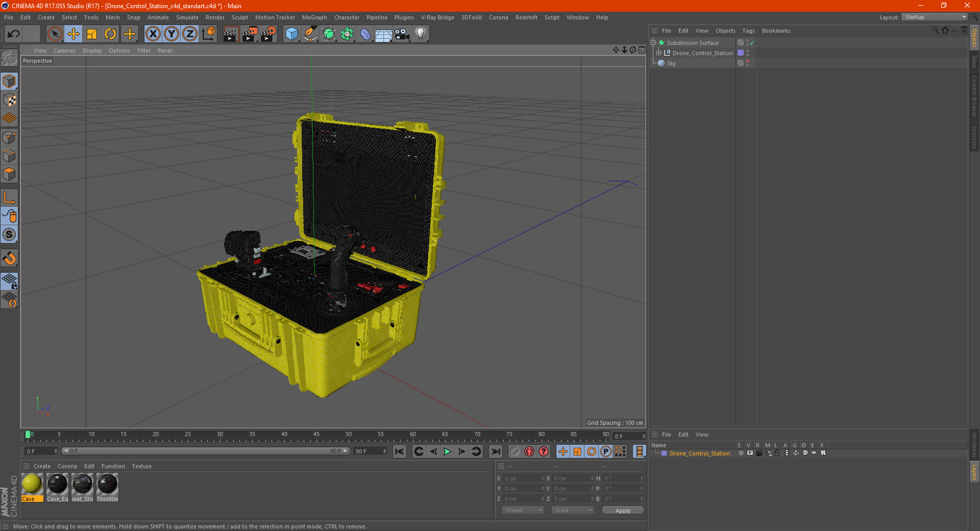Screen dimensions: 980x531
Task: Open the Edit Render Settings icon
Action: pyautogui.click(x=268, y=34)
